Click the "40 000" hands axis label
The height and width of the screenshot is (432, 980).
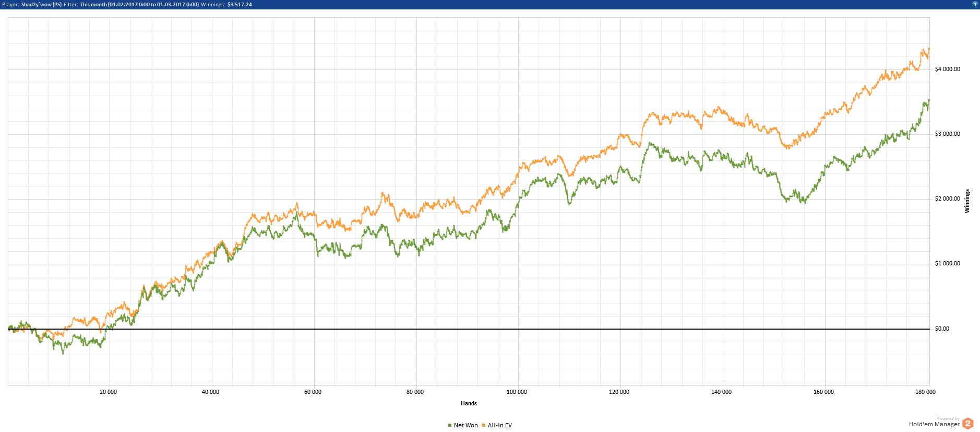point(211,392)
